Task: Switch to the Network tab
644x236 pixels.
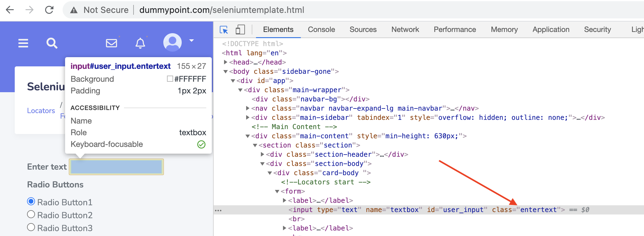Action: (405, 29)
